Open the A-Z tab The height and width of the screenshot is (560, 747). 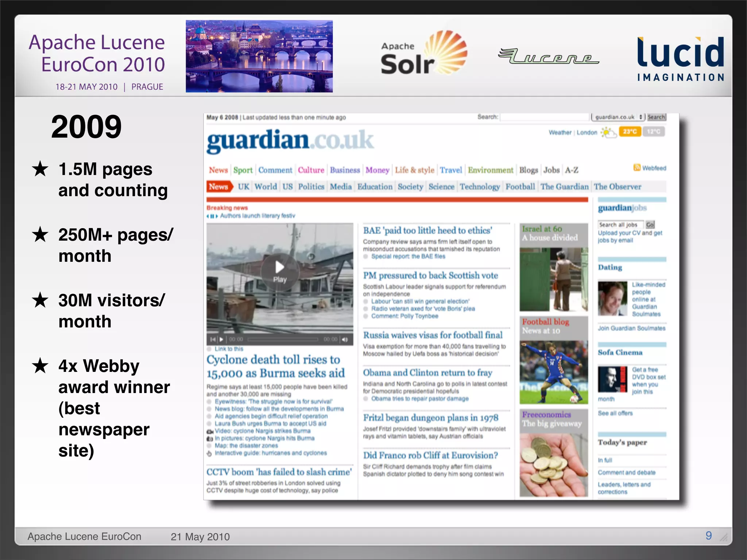point(572,170)
